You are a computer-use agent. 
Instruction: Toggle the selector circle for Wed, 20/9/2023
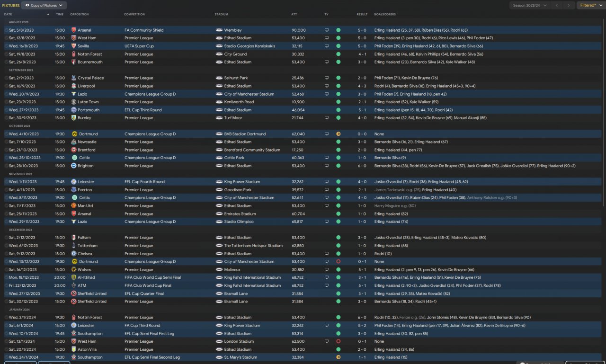(7, 94)
